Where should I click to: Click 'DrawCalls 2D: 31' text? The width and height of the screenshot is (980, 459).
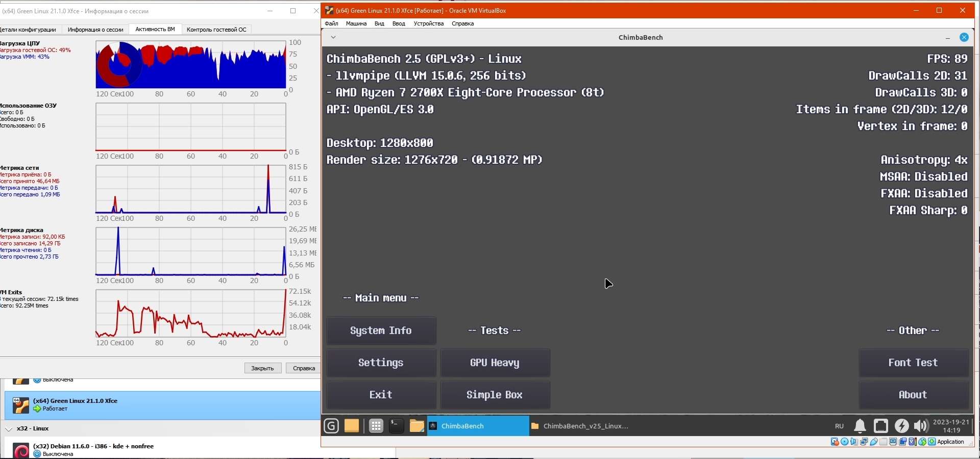click(918, 75)
